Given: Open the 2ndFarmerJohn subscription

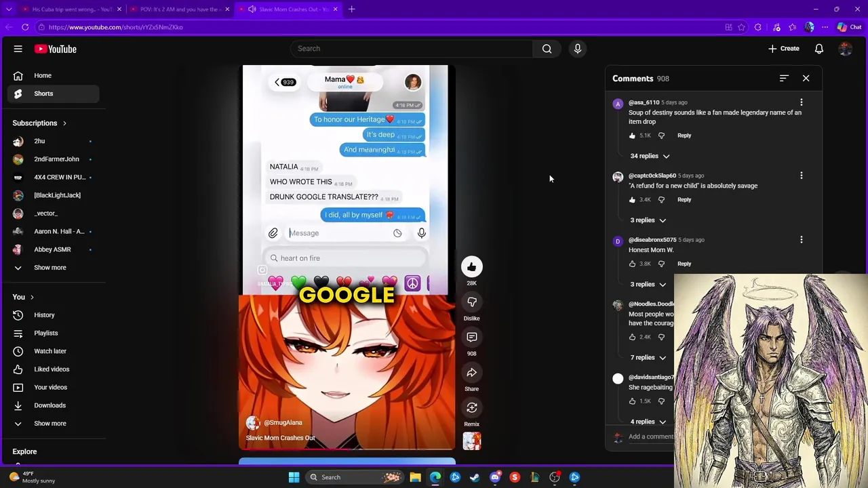Looking at the screenshot, I should (x=54, y=159).
